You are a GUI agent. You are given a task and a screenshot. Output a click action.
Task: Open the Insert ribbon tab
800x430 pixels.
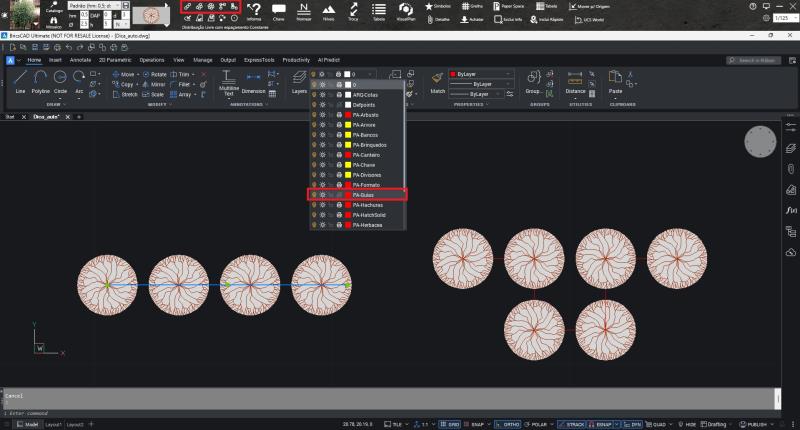point(55,60)
